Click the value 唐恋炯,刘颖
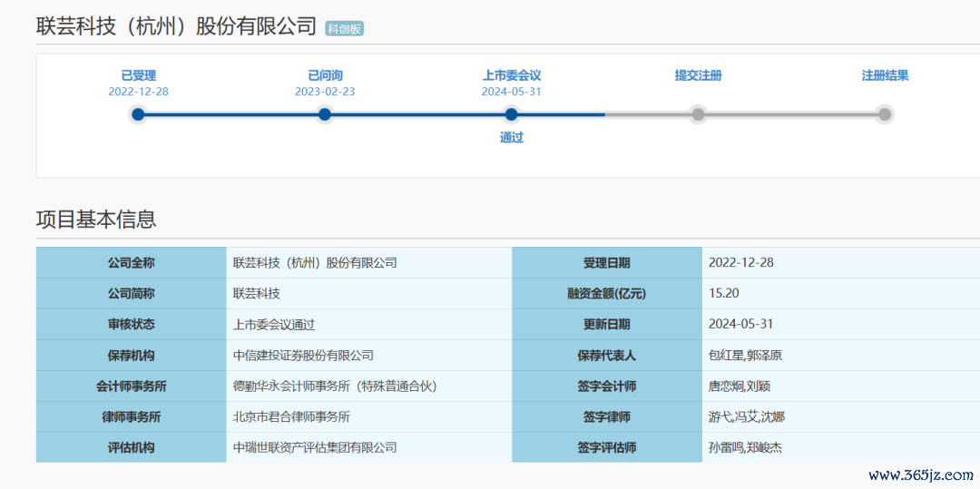Image resolution: width=980 pixels, height=489 pixels. click(740, 386)
